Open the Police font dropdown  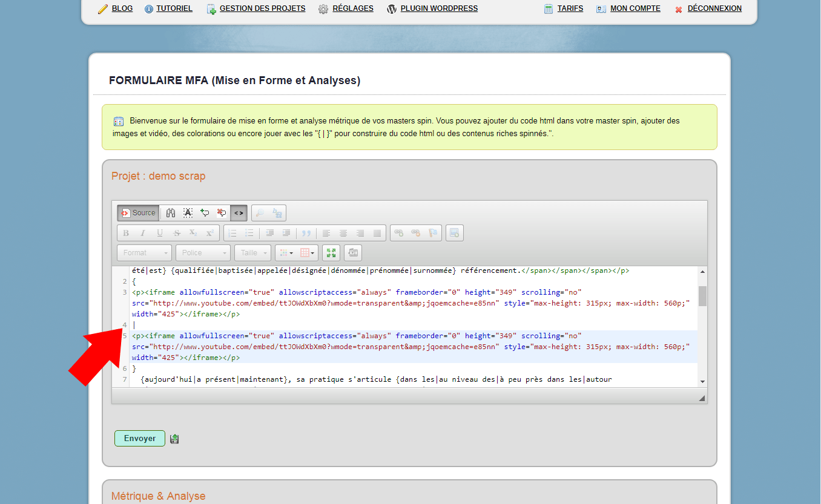point(203,252)
